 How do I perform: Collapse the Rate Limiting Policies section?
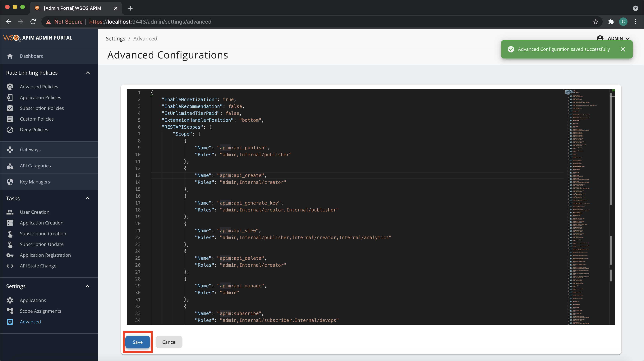87,73
